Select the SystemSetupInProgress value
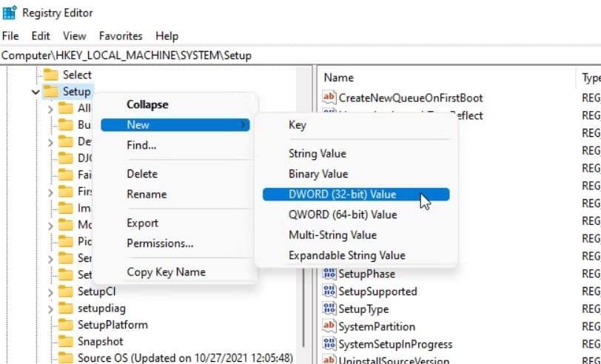The height and width of the screenshot is (364, 601). point(395,345)
